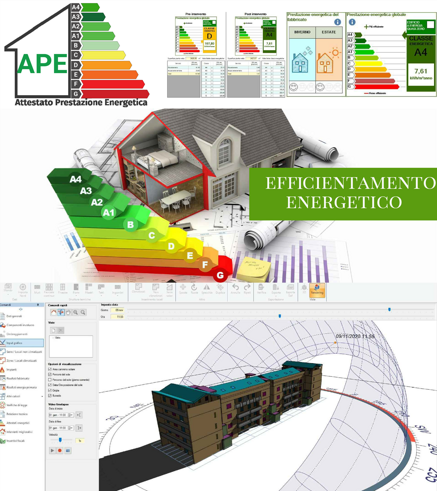Toggle the Percorso del sole checkbox

(x=50, y=374)
